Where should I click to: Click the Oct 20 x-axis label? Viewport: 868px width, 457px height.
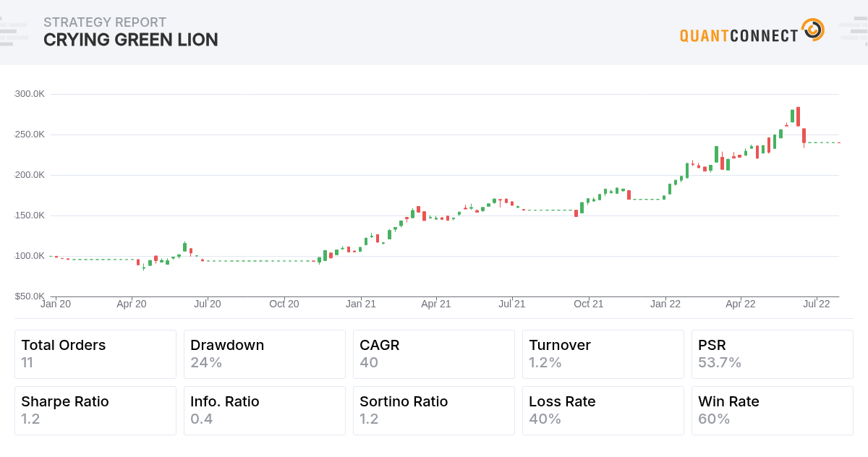point(284,304)
